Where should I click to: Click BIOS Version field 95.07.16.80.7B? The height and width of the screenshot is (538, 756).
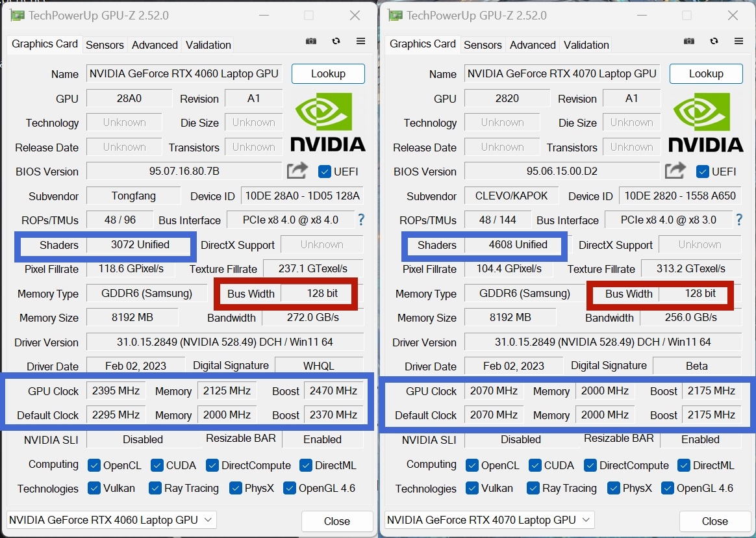184,172
